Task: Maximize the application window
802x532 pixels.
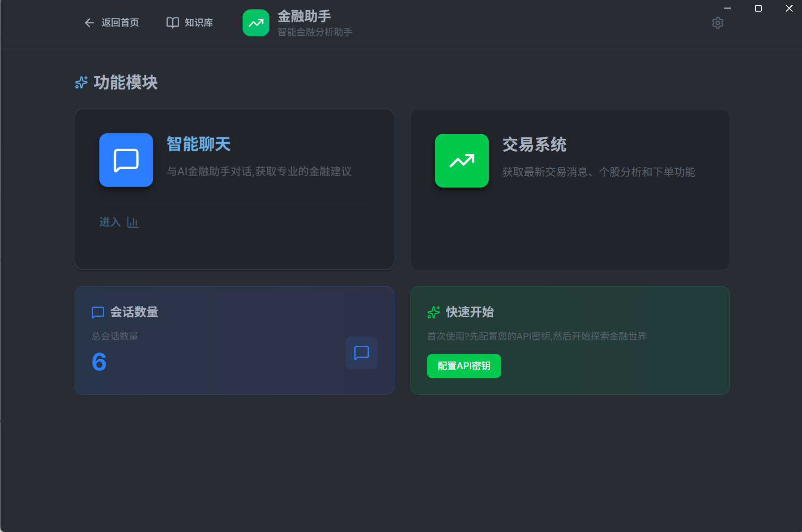Action: pyautogui.click(x=758, y=9)
